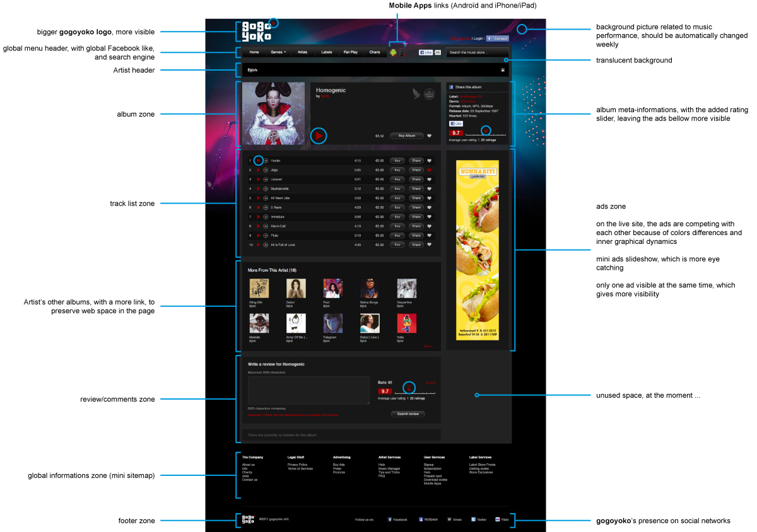The height and width of the screenshot is (532, 757).
Task: Toggle the heart on track 2 Jóga
Action: click(x=430, y=170)
